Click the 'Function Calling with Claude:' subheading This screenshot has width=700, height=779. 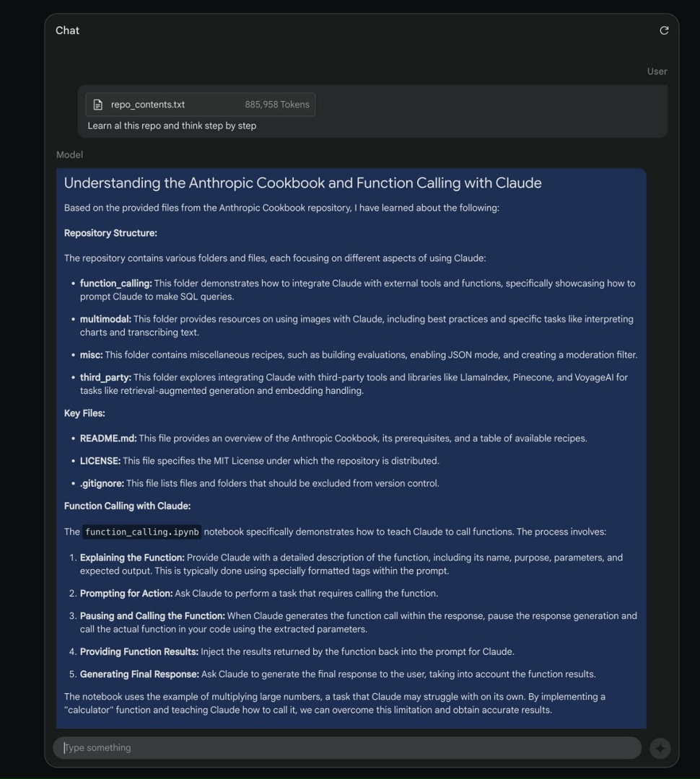tap(127, 506)
